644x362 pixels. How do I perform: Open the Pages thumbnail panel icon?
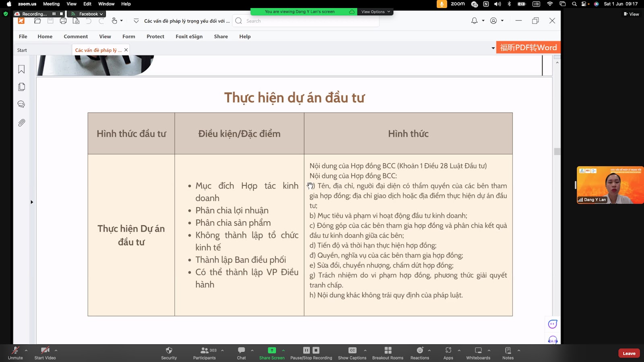[21, 87]
